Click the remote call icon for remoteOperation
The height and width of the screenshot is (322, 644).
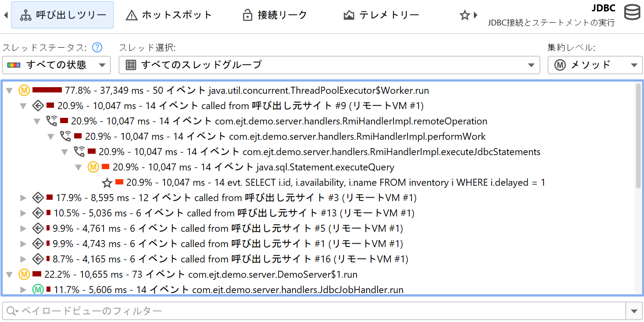(52, 121)
